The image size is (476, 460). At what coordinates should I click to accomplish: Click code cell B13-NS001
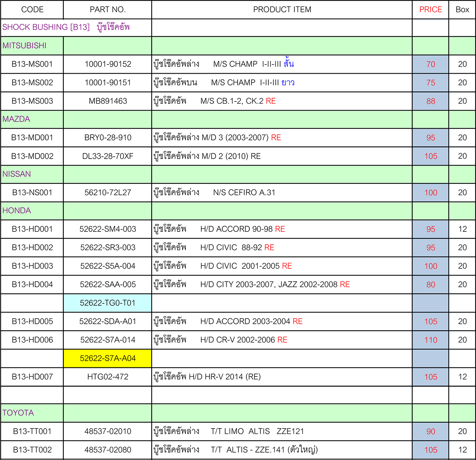[32, 192]
